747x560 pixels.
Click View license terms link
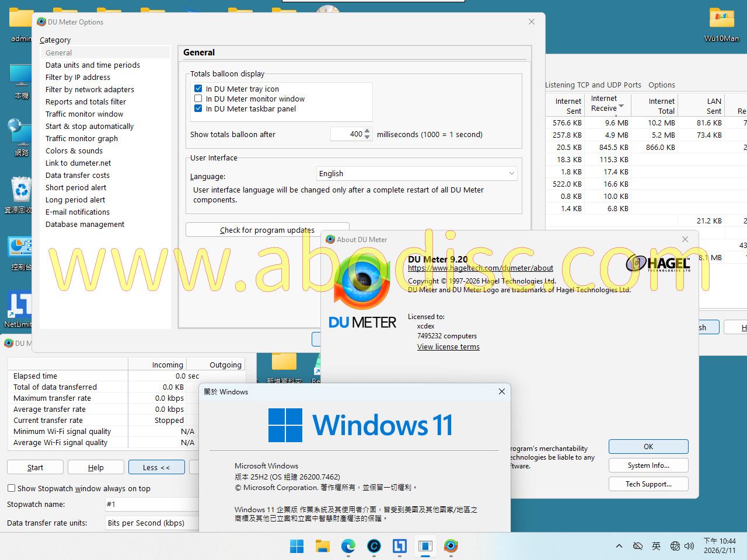448,346
